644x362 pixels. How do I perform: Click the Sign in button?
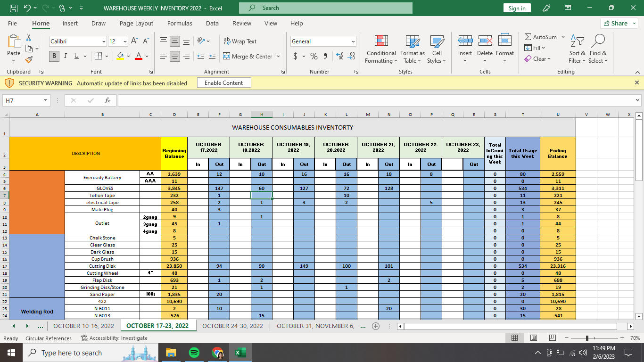click(x=517, y=8)
